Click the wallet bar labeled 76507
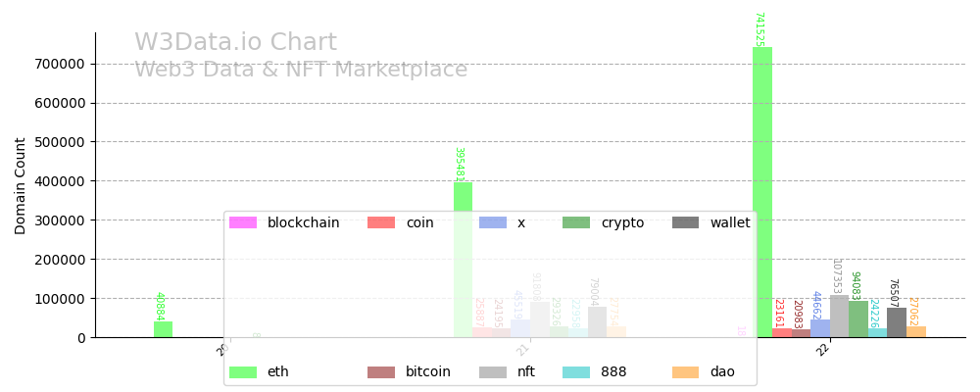980x392 pixels. click(897, 322)
